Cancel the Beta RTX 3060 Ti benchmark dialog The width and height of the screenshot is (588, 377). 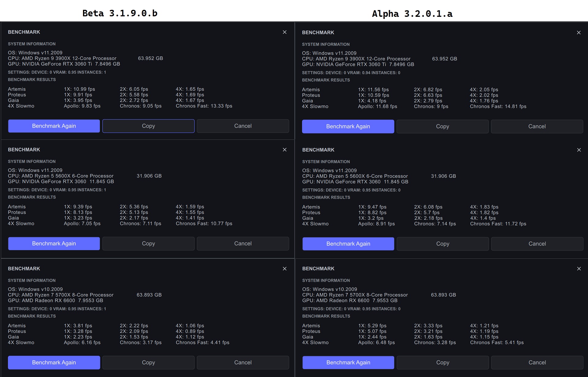click(243, 126)
